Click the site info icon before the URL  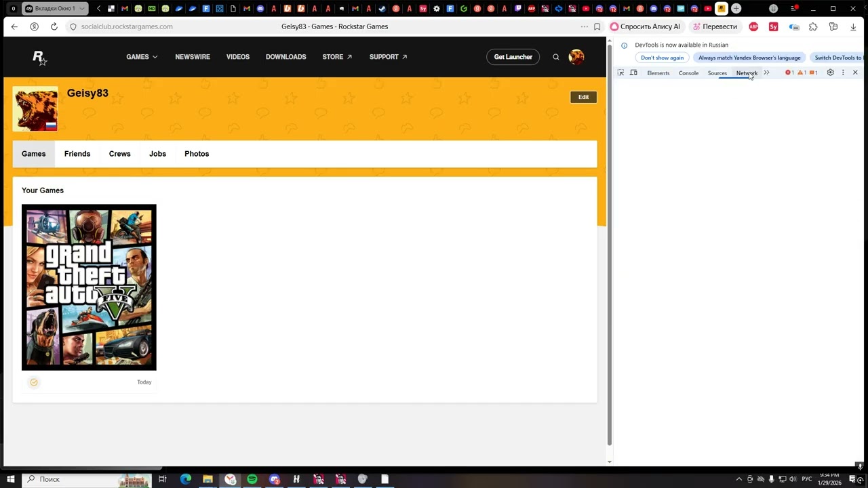[73, 26]
